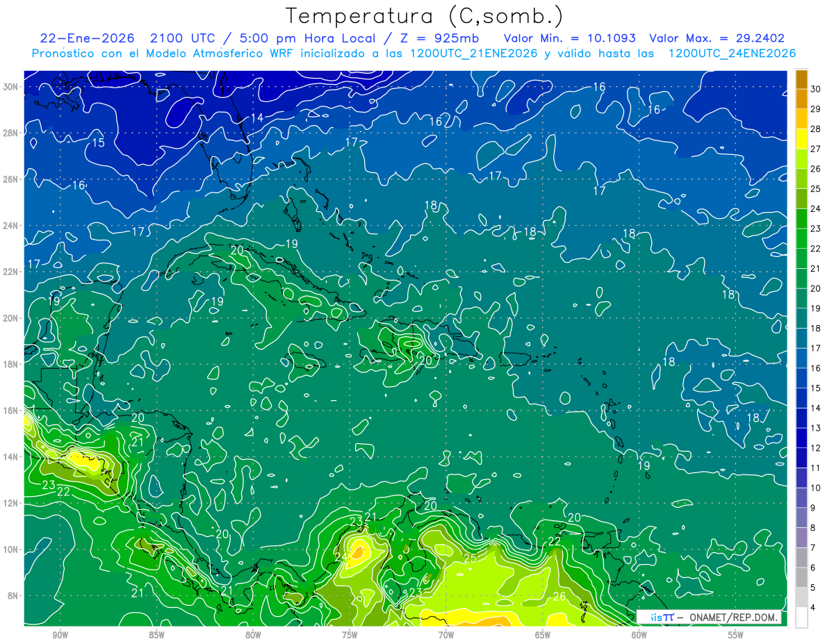Screen dimensions: 834x644
Task: Click the latitude axis label "24N"
Action: 11,225
